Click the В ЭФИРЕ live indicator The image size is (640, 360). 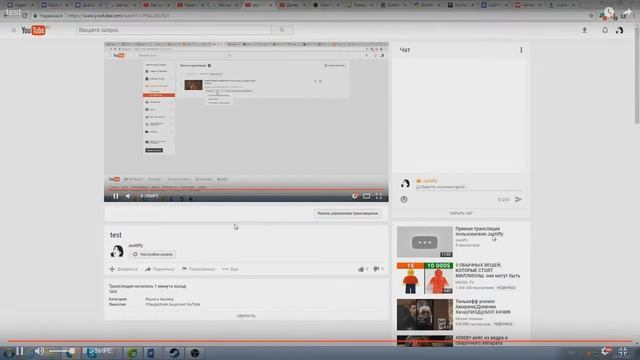97,351
